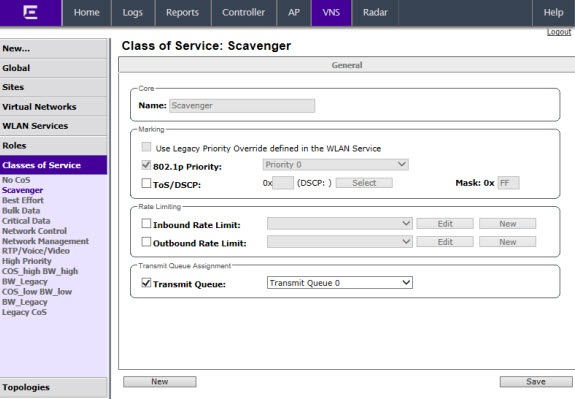Enable the Outbound Rate Limit checkbox
Screen dimensions: 575x399
coord(146,242)
